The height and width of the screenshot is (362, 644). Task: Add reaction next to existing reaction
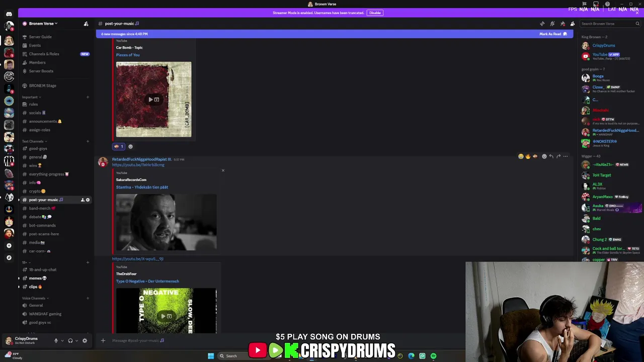[x=130, y=146]
